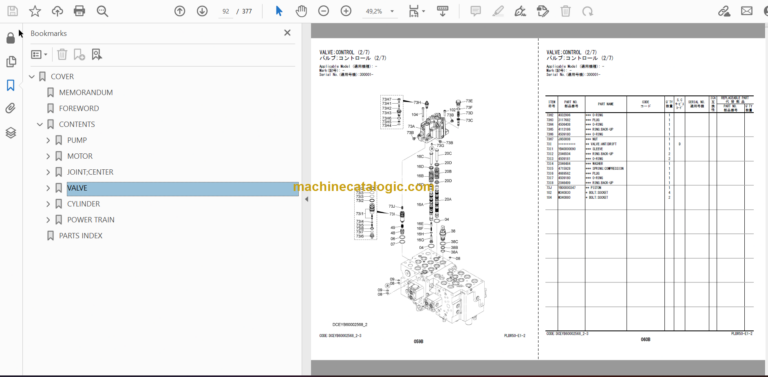Add a new bookmark icon
Image resolution: width=768 pixels, height=377 pixels.
point(79,54)
